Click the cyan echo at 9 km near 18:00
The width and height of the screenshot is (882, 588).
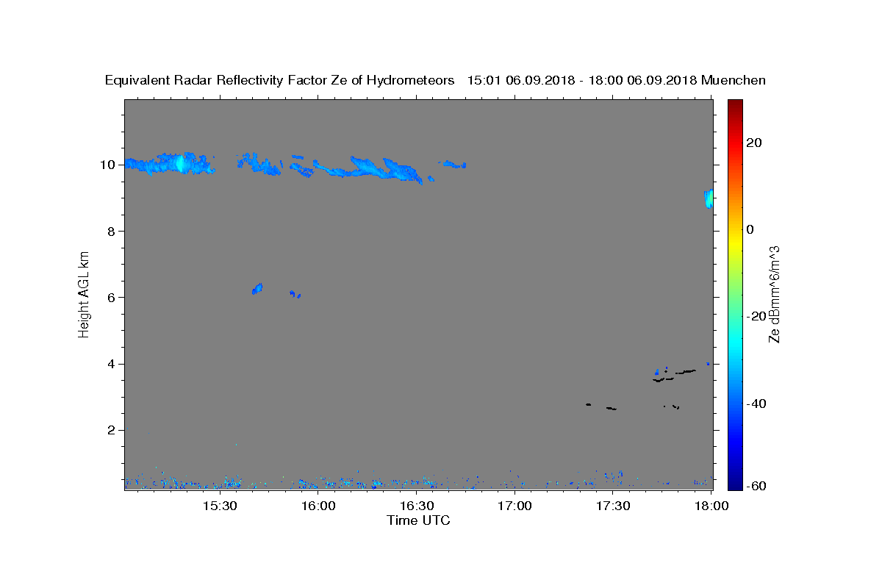click(709, 198)
